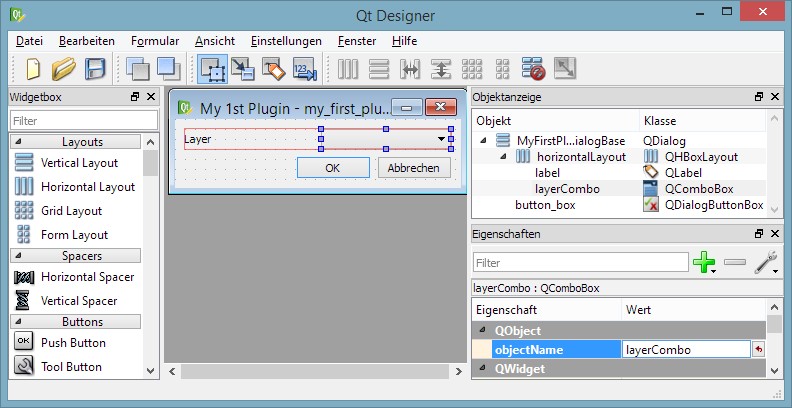Select the button_box row in Objektanzeige
792x408 pixels.
tap(619, 205)
